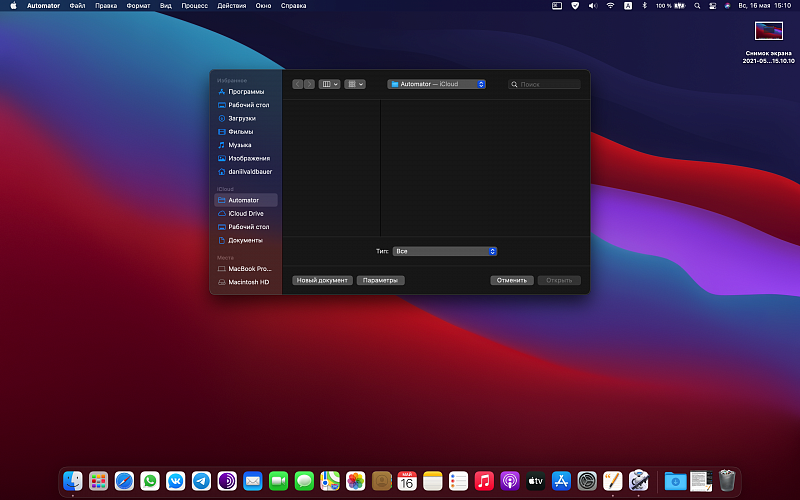This screenshot has width=800, height=500.
Task: Expand the item grouping dropdown
Action: pos(355,84)
